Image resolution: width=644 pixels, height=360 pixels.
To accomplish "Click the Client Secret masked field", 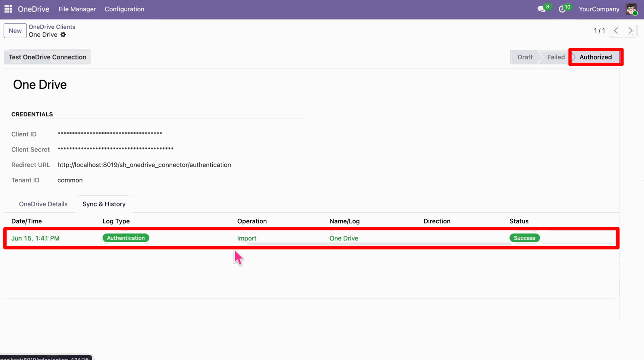I will click(115, 149).
